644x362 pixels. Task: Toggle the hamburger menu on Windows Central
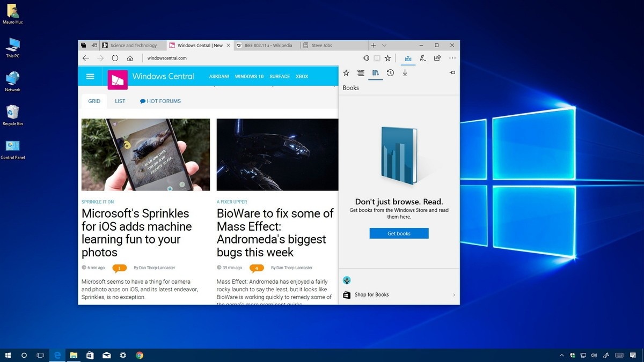click(x=90, y=76)
